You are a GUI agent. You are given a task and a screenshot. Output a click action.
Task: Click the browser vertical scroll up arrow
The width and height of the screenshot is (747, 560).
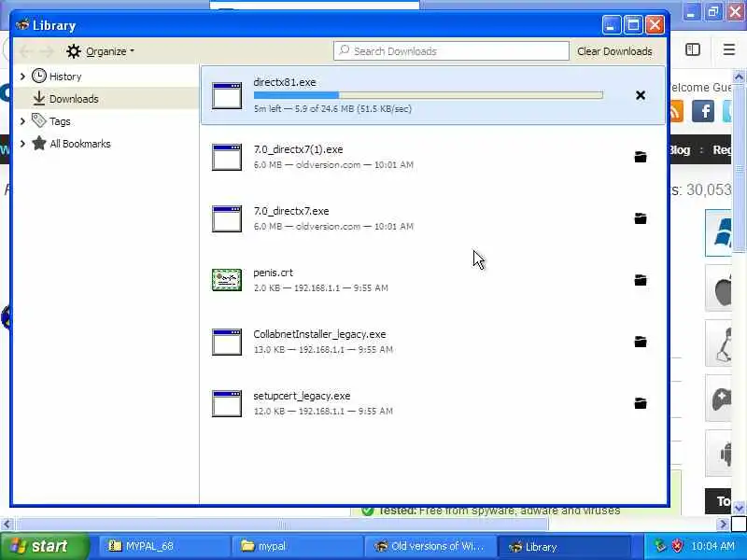[740, 77]
